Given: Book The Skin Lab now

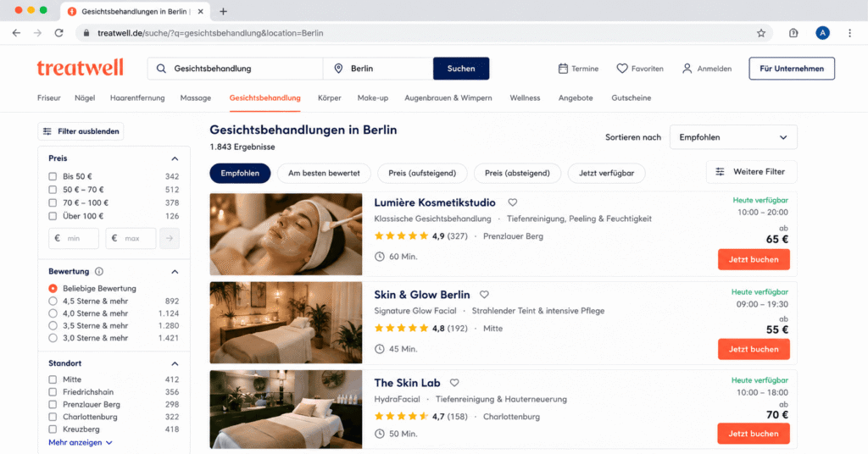Looking at the screenshot, I should (754, 434).
